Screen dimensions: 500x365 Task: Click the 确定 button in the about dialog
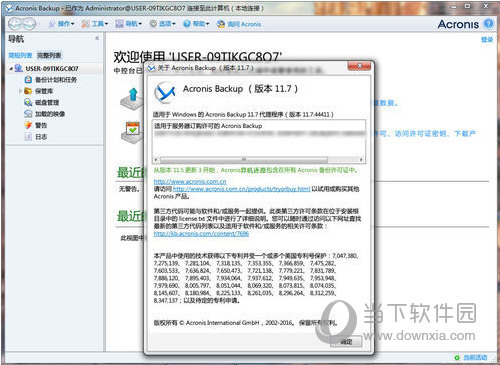tap(346, 342)
